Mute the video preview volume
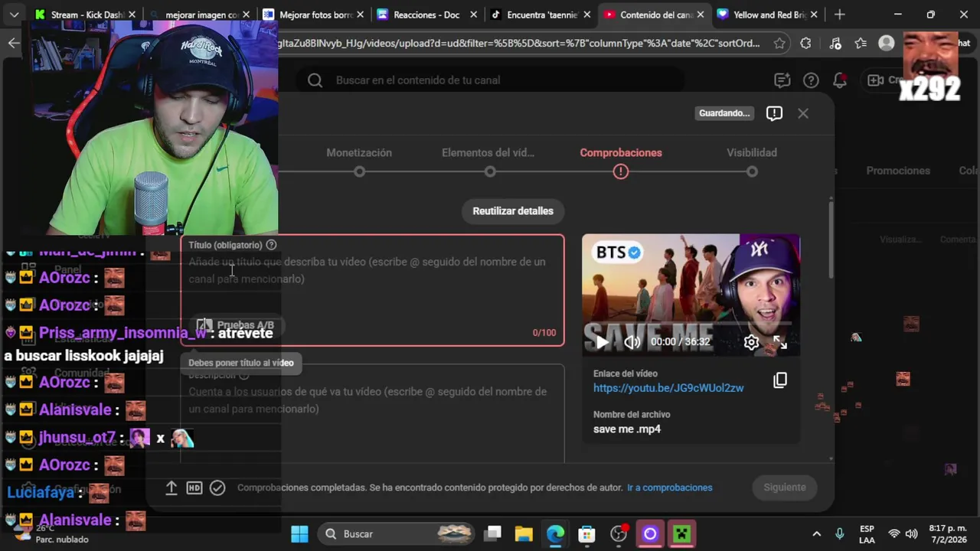 click(x=632, y=342)
